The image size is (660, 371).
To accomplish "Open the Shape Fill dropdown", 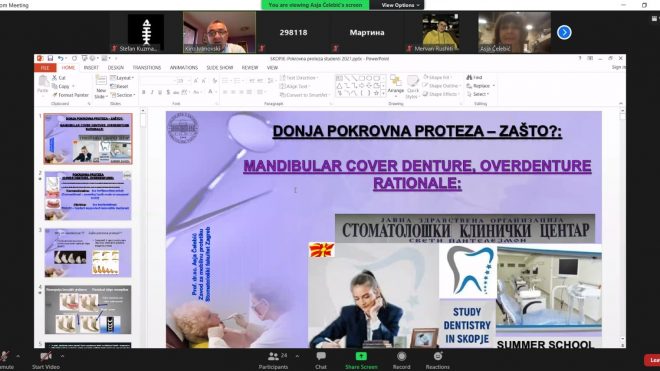I will click(x=438, y=77).
